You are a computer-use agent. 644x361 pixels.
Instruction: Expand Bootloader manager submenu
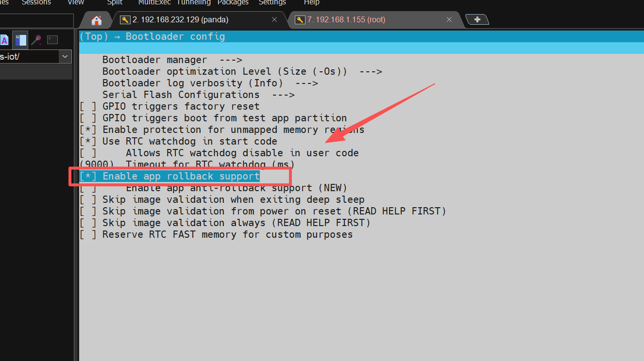click(172, 60)
